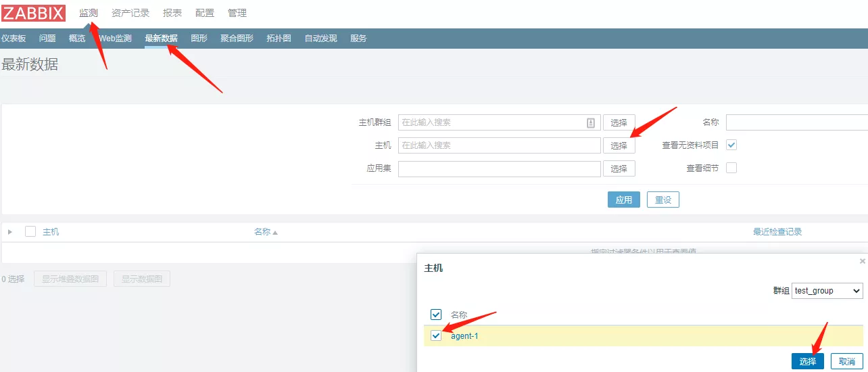Image resolution: width=868 pixels, height=372 pixels.
Task: Click the icon inside the host group field
Action: [x=590, y=122]
